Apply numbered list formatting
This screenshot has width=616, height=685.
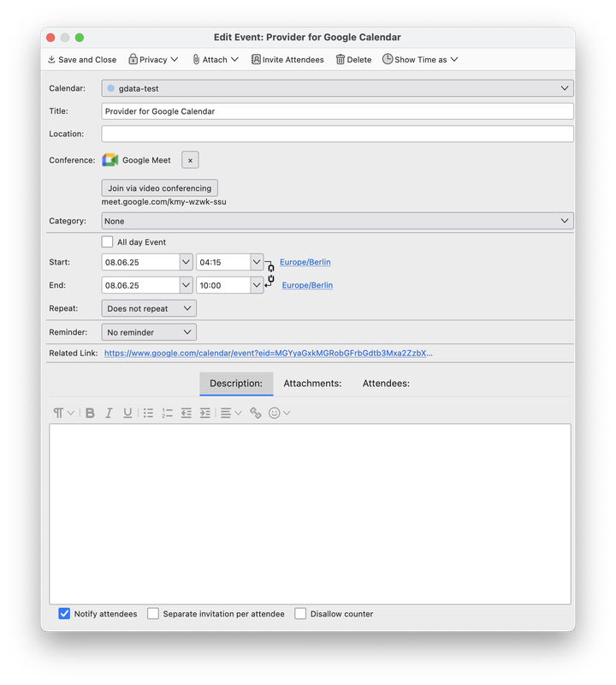167,413
